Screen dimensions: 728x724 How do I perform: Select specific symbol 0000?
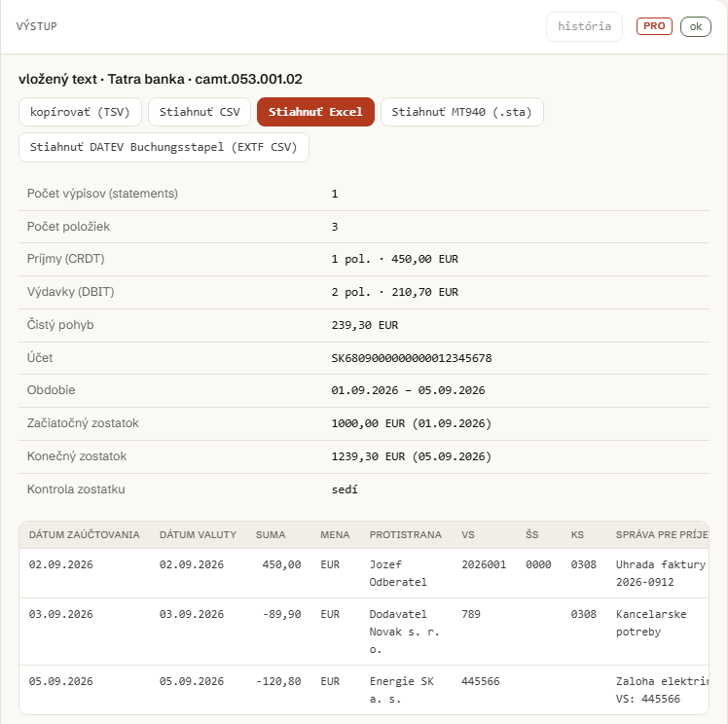pos(538,564)
